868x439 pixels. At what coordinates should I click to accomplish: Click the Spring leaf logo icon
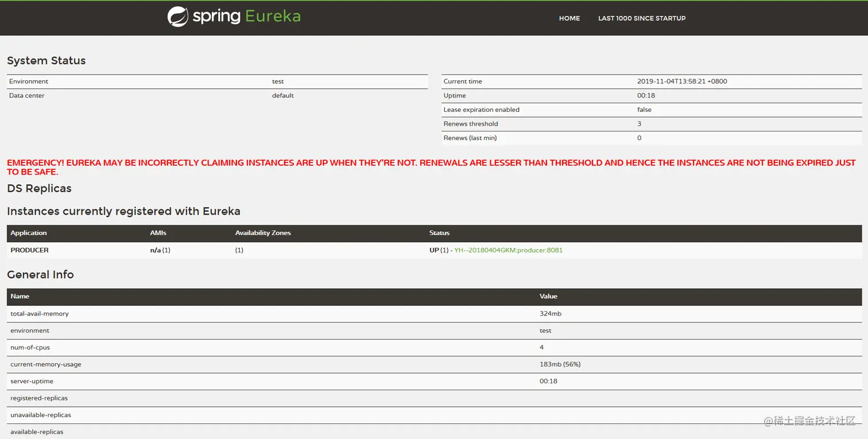click(177, 17)
